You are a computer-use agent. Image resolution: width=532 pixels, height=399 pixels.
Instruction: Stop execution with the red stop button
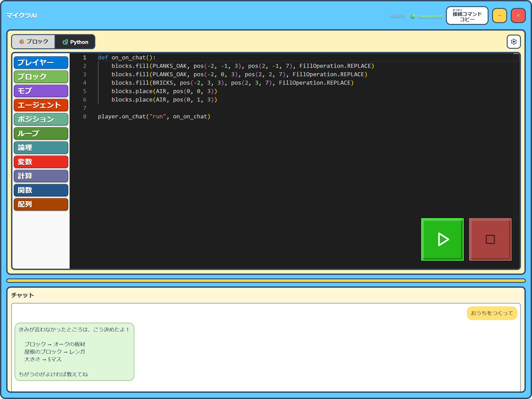pyautogui.click(x=490, y=239)
